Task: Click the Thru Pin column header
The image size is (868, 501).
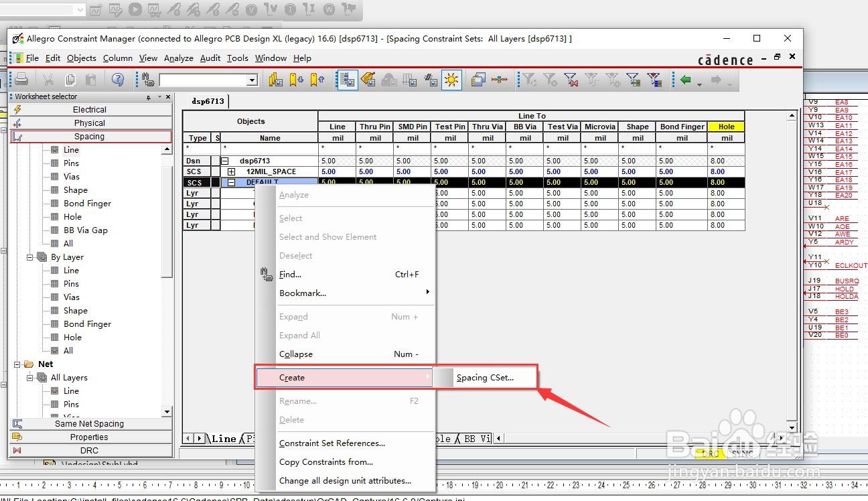Action: [x=375, y=127]
